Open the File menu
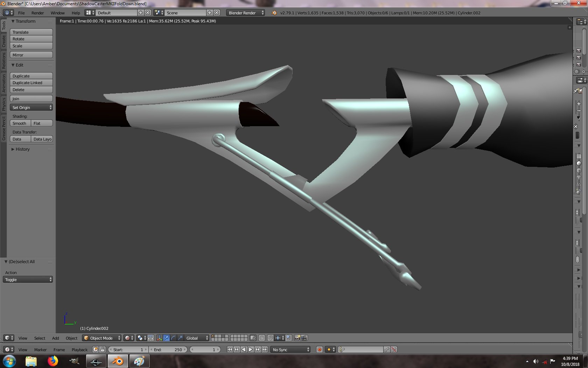This screenshot has width=588, height=368. pyautogui.click(x=21, y=13)
